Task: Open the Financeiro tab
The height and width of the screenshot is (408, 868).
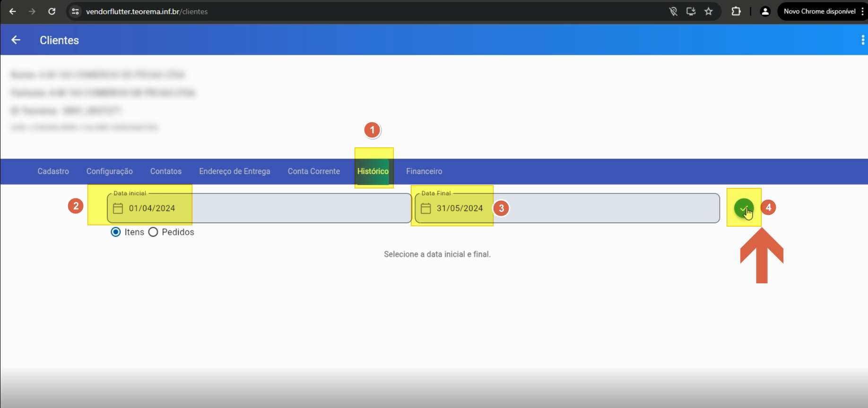Action: [x=424, y=171]
